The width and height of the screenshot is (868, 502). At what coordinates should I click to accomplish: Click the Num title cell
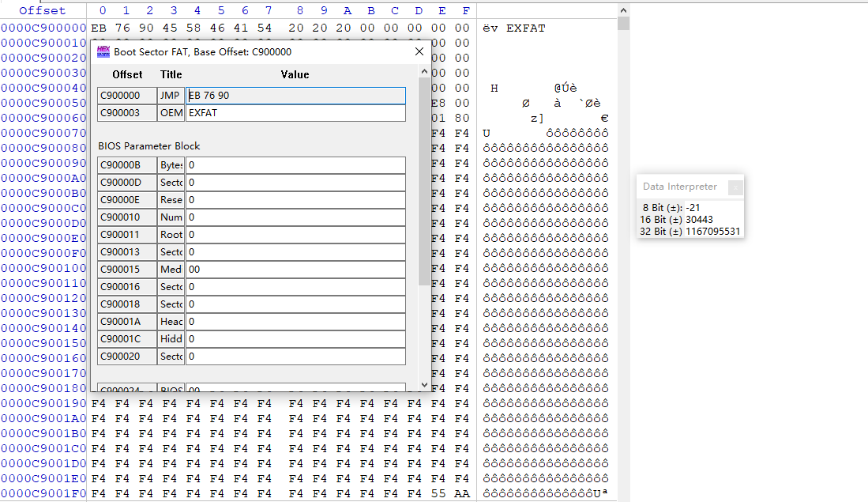(x=171, y=217)
